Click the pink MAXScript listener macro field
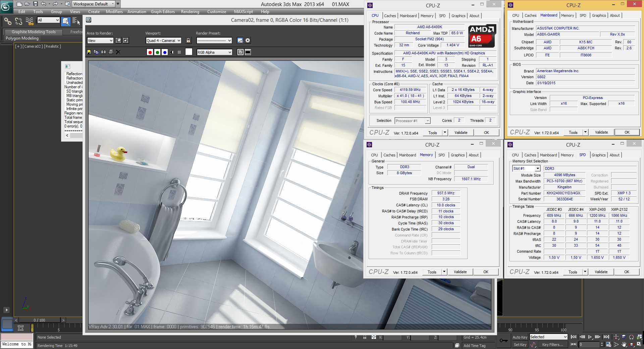 click(x=17, y=337)
